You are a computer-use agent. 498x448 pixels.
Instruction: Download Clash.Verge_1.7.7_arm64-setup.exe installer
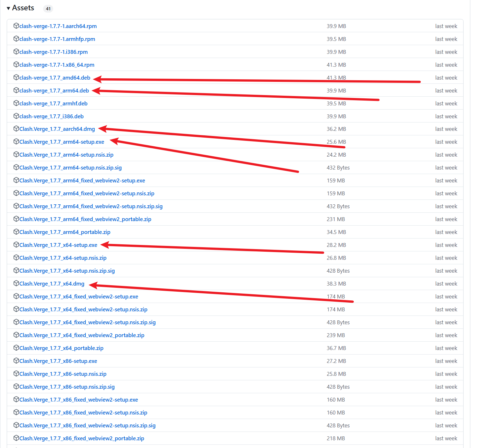[62, 142]
